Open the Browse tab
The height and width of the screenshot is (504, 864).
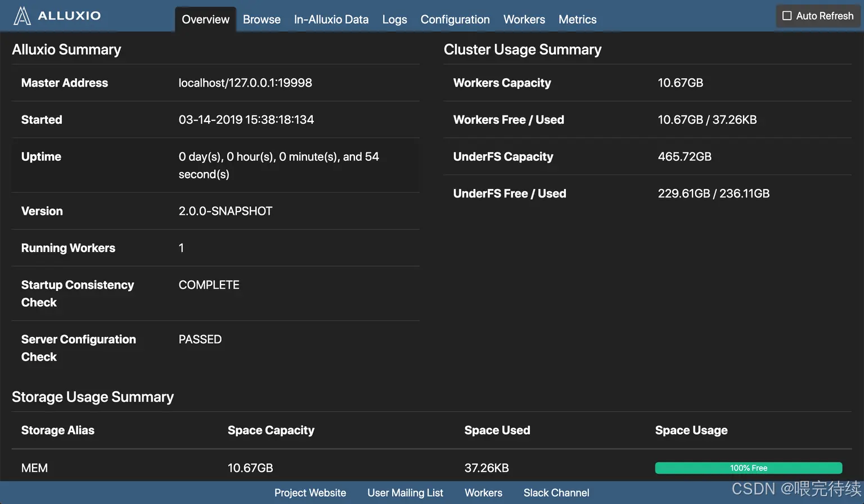click(x=262, y=19)
